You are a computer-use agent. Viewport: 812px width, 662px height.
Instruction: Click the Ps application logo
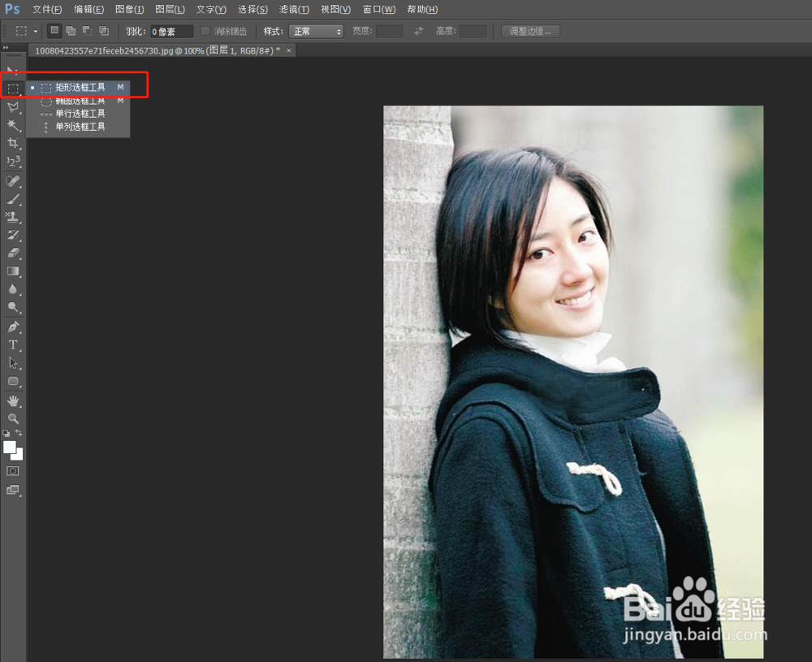click(12, 9)
